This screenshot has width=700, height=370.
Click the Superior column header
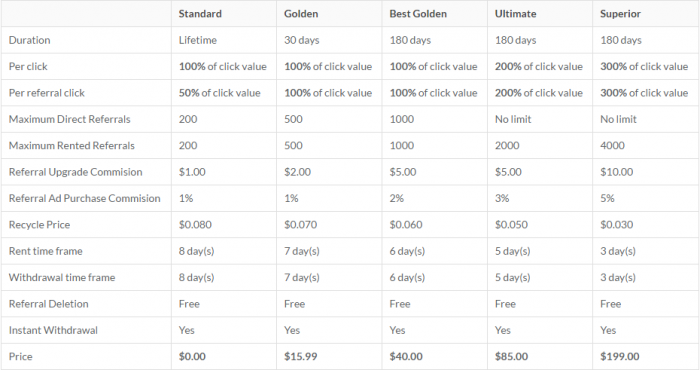pos(620,14)
